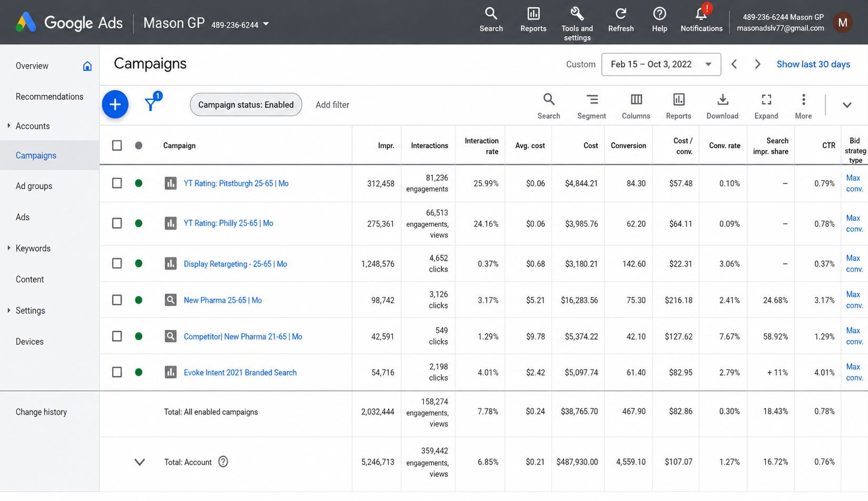Open the filter funnel icon
Image resolution: width=868 pixels, height=501 pixels.
(151, 104)
